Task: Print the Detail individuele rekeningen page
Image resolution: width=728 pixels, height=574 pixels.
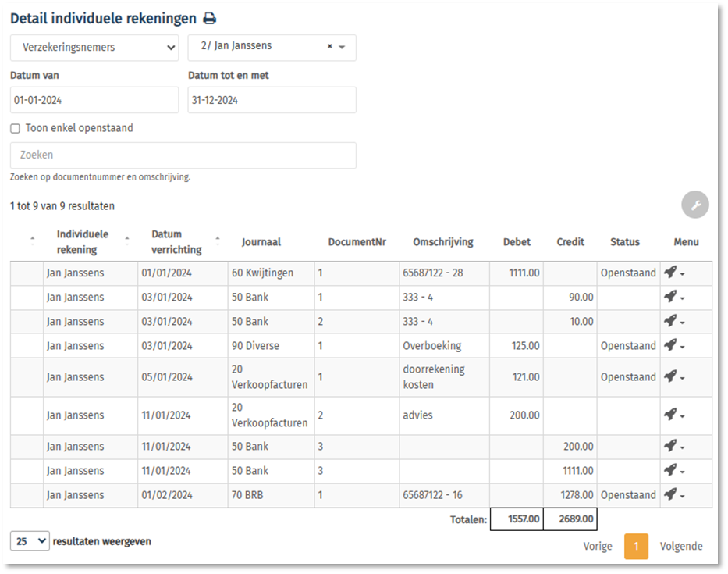Action: tap(210, 19)
